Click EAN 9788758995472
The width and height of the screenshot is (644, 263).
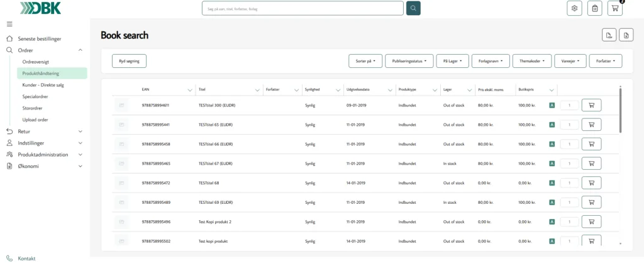click(x=156, y=183)
